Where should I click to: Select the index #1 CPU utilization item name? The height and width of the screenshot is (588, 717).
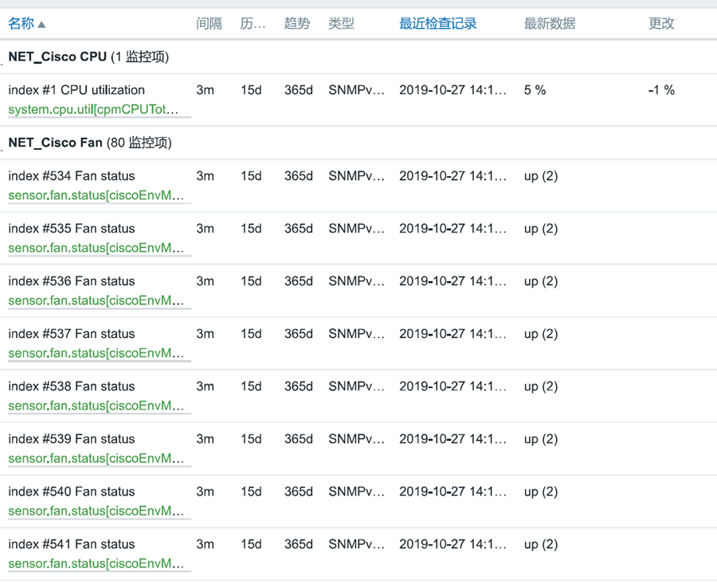coord(76,90)
